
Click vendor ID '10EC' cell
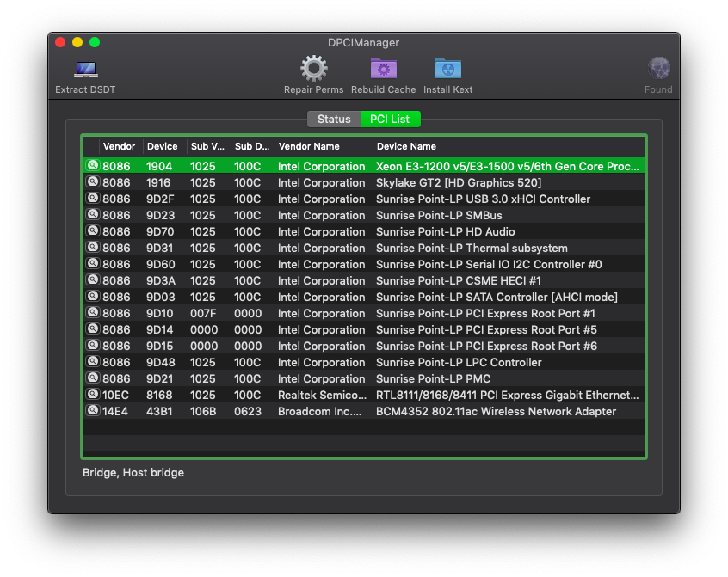[x=115, y=396]
